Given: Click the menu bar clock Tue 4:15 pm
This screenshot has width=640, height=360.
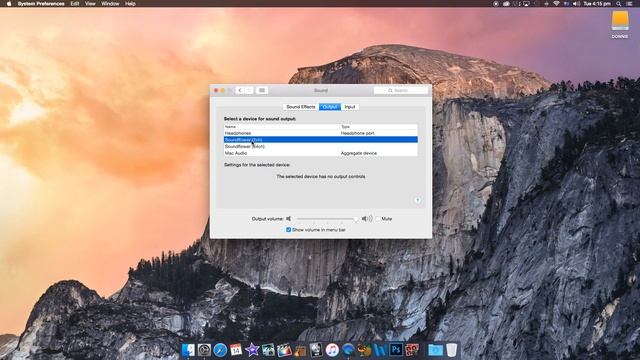Looking at the screenshot, I should [x=597, y=4].
